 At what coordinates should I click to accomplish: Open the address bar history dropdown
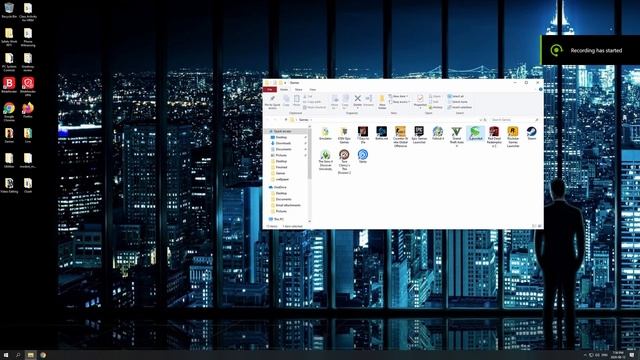pyautogui.click(x=480, y=120)
